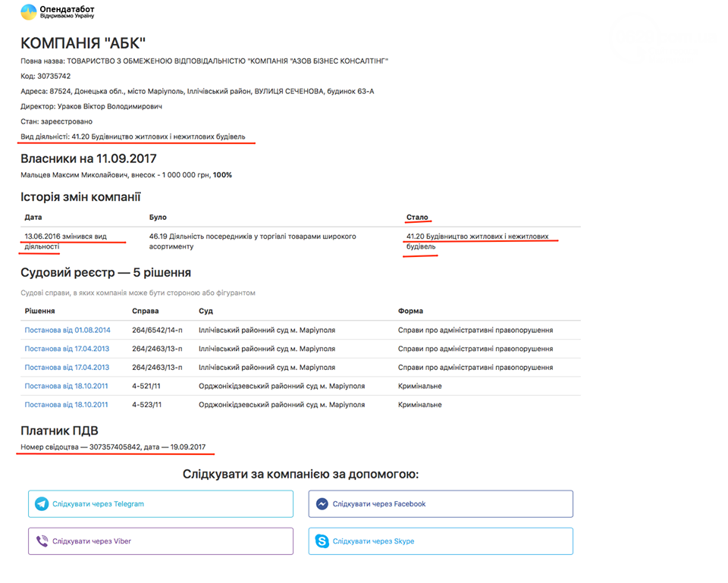Viewport: 728px width, 583px height.
Task: Click the Рішення column header
Action: [x=39, y=311]
